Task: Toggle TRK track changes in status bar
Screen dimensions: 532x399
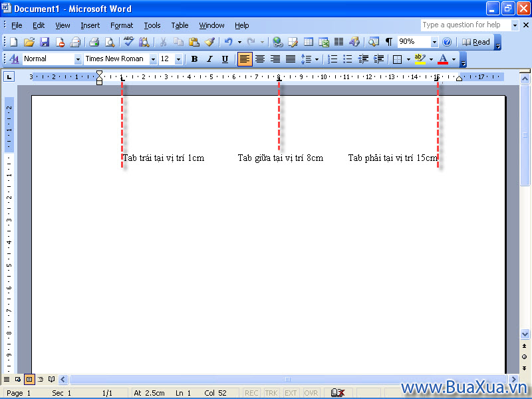Action: (271, 393)
